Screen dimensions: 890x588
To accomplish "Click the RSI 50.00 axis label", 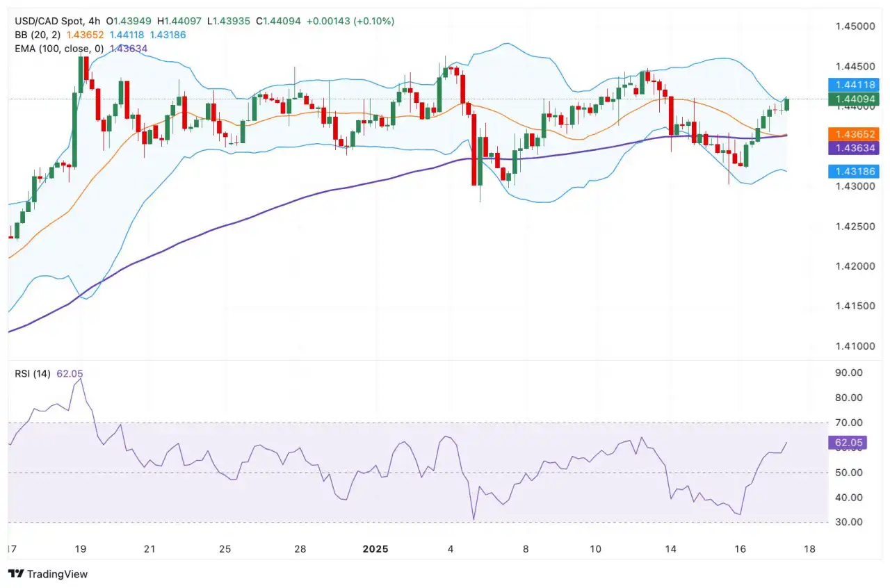I will coord(850,473).
